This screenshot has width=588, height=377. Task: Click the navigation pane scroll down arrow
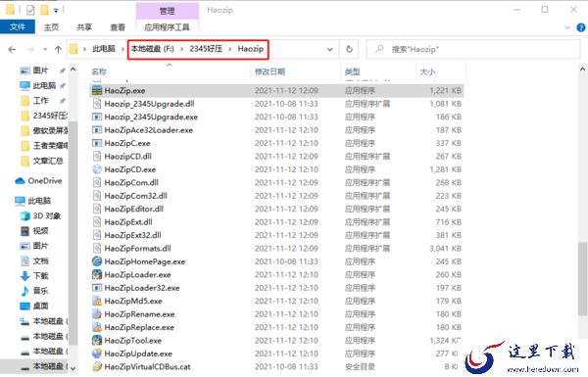tap(73, 368)
